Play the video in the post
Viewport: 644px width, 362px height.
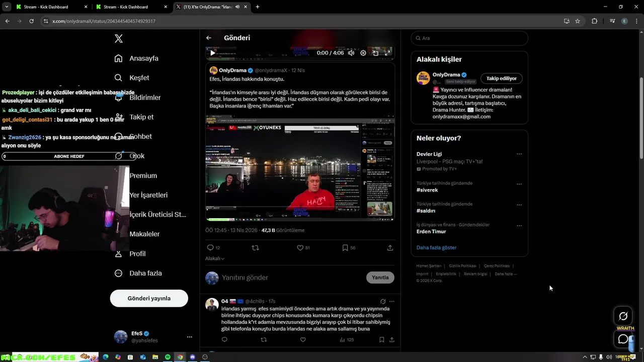213,53
